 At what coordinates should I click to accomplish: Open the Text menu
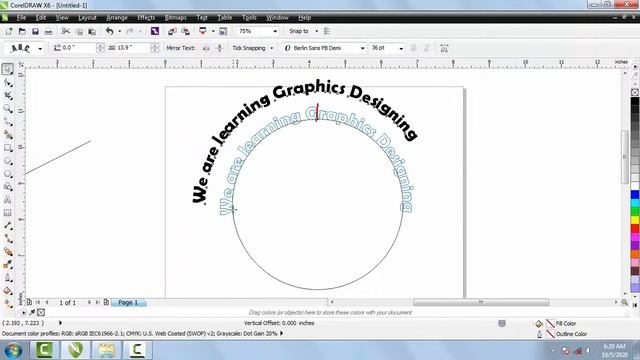click(x=202, y=18)
